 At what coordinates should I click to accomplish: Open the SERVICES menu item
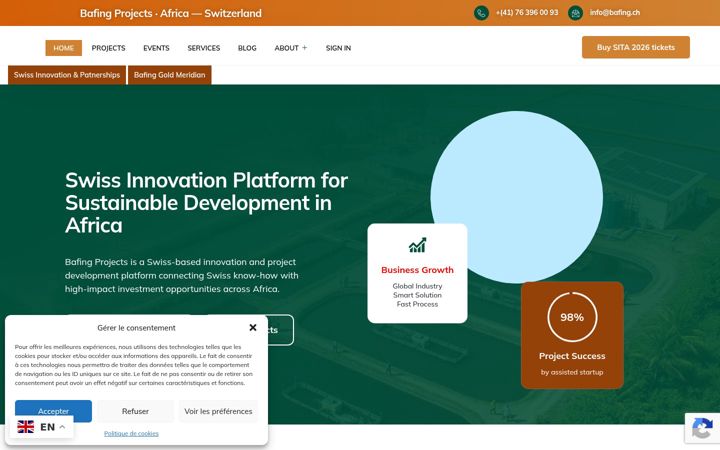(x=203, y=48)
